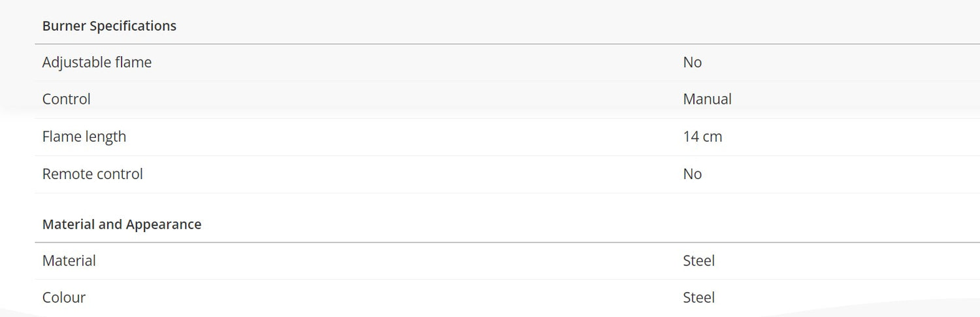Click the word flame in Adjustable flame

(x=133, y=62)
